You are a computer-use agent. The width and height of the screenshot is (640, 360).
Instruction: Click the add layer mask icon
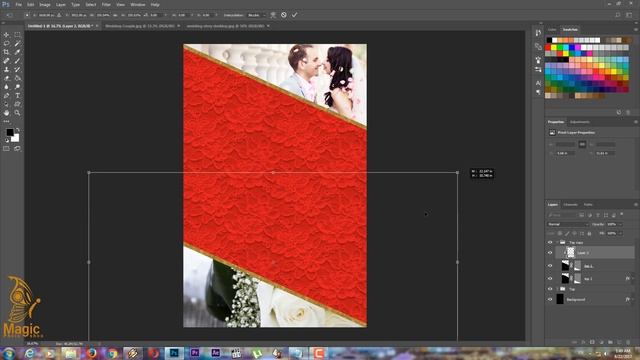click(x=592, y=342)
